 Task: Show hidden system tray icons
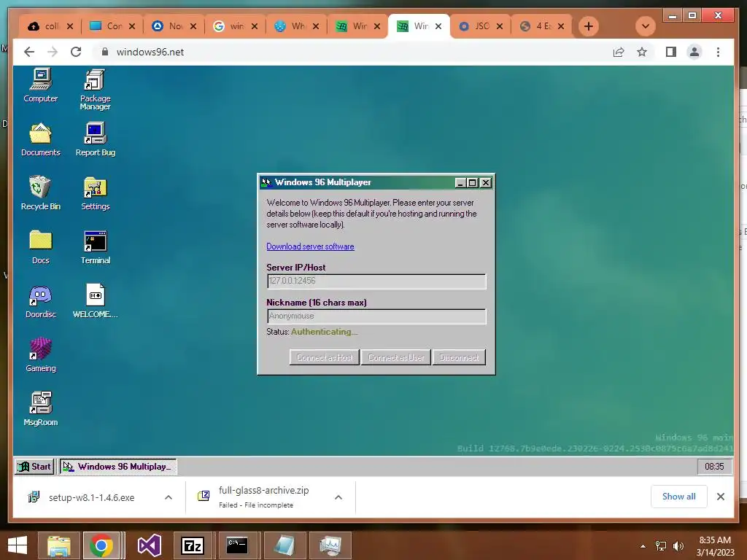(x=643, y=546)
